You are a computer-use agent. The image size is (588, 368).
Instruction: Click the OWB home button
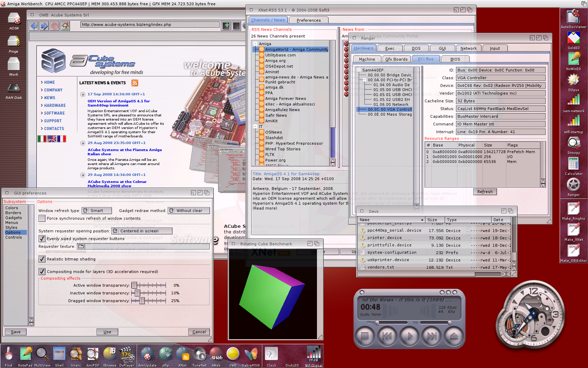click(x=65, y=26)
